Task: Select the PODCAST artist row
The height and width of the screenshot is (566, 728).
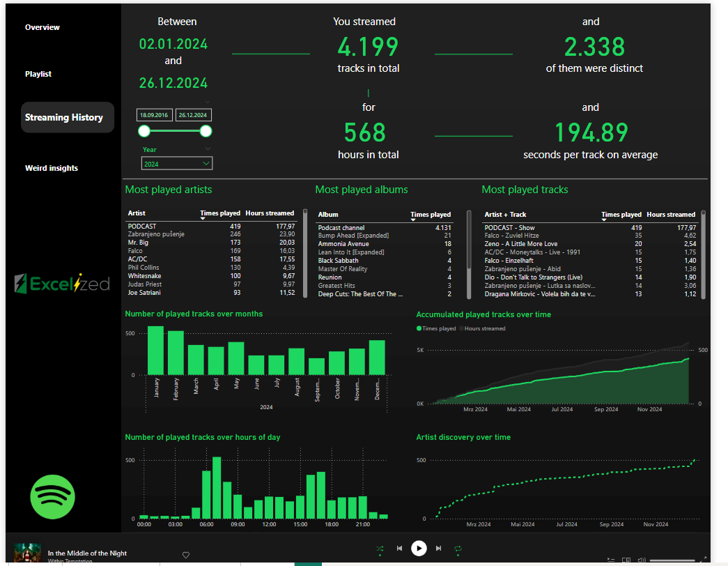Action: (x=211, y=227)
